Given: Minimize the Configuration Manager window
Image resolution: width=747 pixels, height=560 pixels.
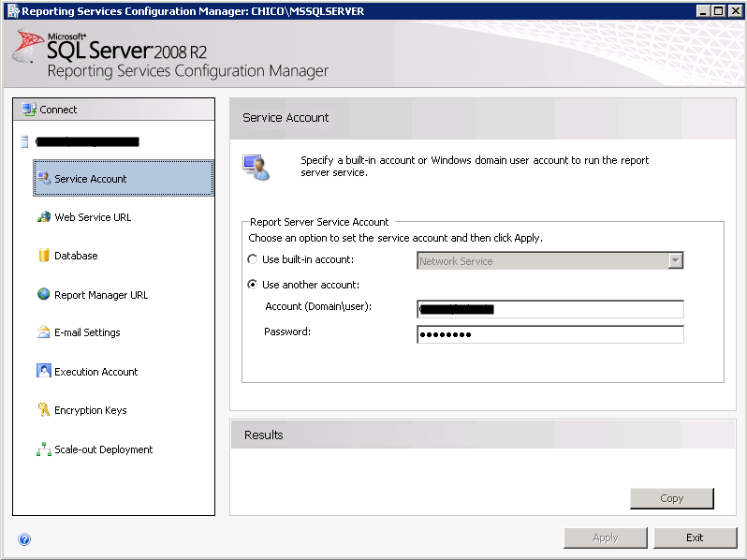Looking at the screenshot, I should coord(703,11).
